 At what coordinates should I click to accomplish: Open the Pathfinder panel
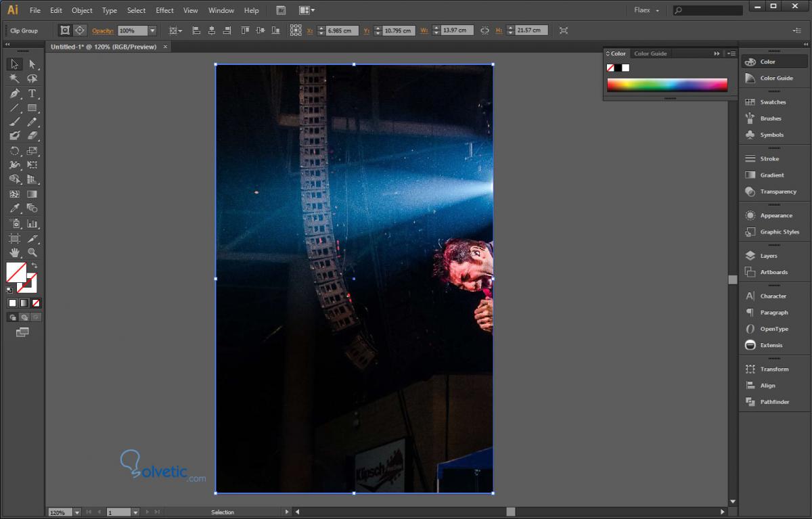(774, 402)
